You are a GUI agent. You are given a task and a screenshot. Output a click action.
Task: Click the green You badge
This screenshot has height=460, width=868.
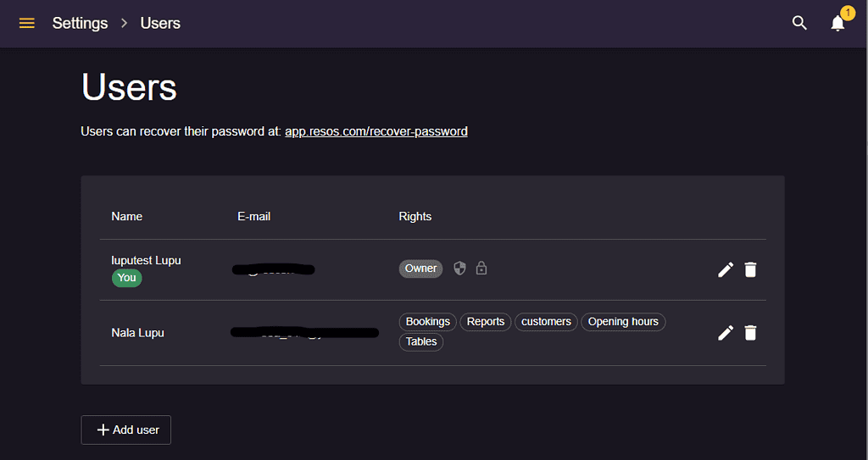127,278
